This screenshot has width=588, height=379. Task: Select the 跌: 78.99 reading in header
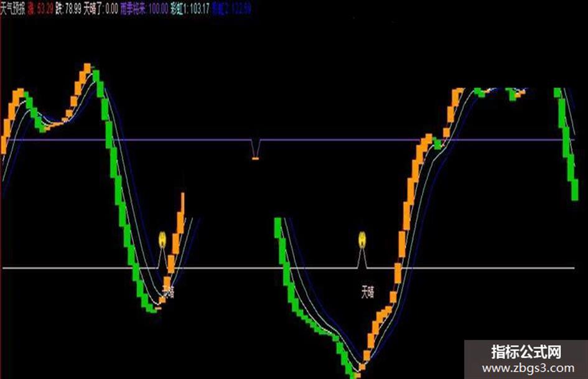pos(68,9)
